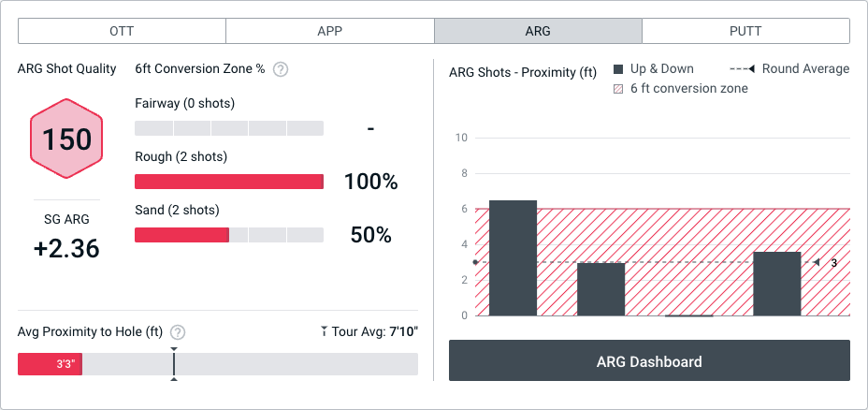Click the empty Fairway conversion bar

229,128
